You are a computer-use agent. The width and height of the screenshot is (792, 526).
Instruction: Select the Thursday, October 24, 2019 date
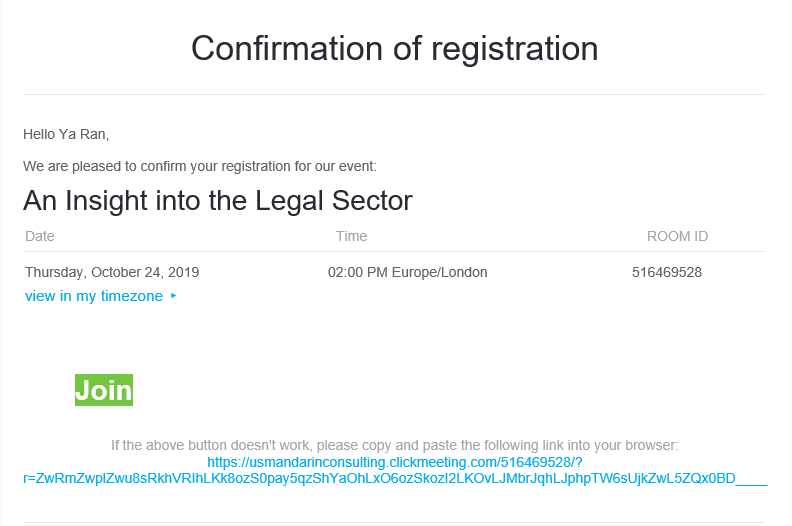(x=112, y=272)
